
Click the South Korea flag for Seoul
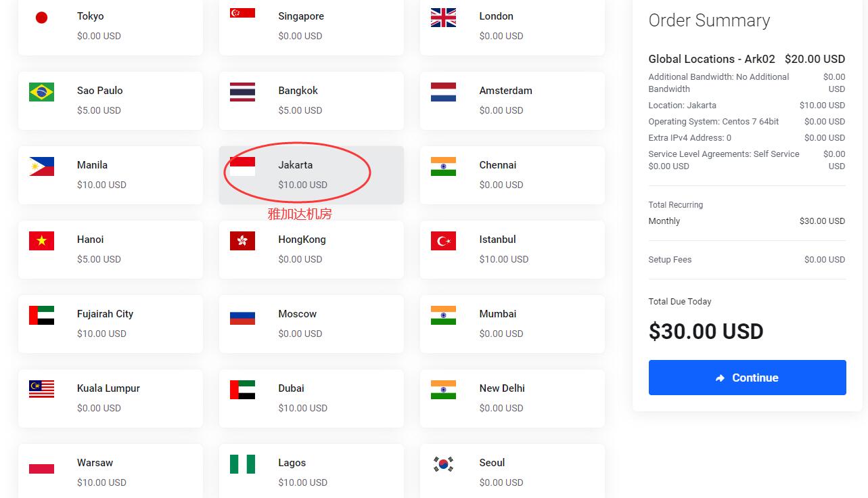pos(443,464)
